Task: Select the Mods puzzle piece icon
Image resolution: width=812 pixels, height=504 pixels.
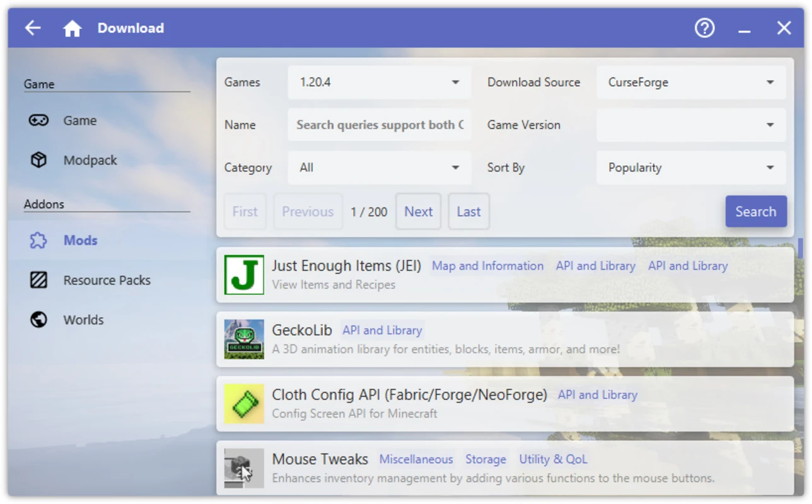Action: pyautogui.click(x=39, y=240)
